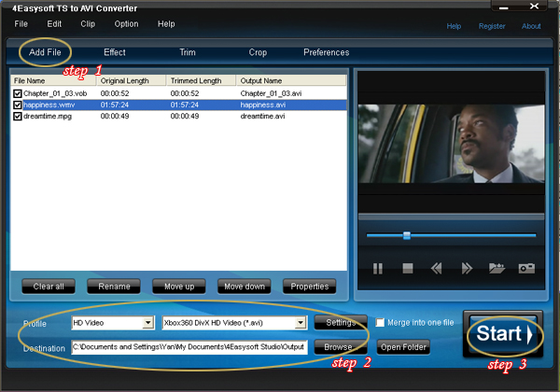This screenshot has width=560, height=392.
Task: Rewind the preview with the backward arrows
Action: pyautogui.click(x=437, y=269)
